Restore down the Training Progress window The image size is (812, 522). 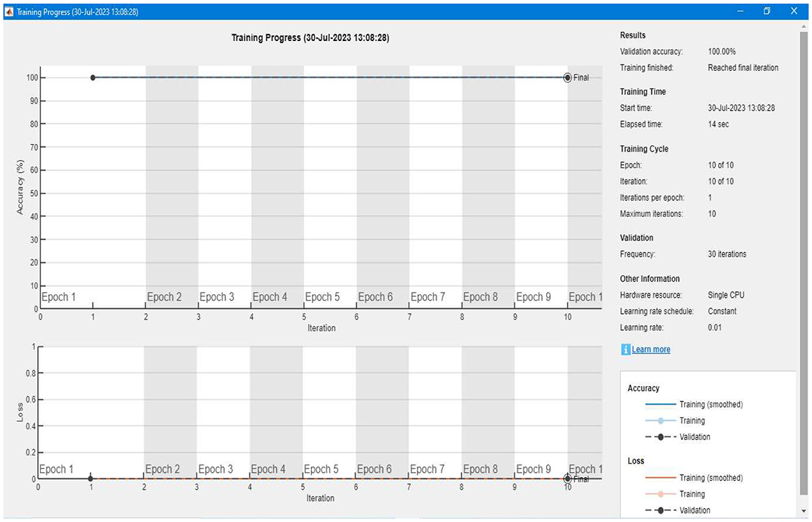coord(767,11)
